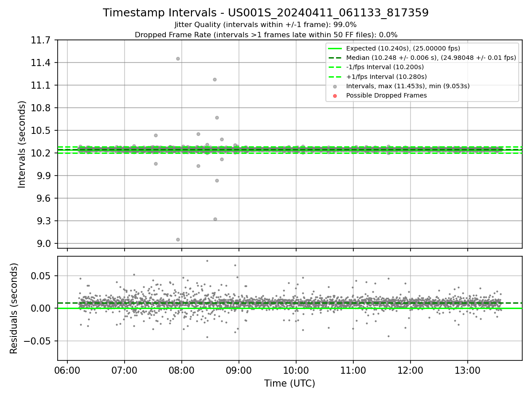Click the 11:00 time tick label
This screenshot has width=532, height=399.
[x=353, y=371]
